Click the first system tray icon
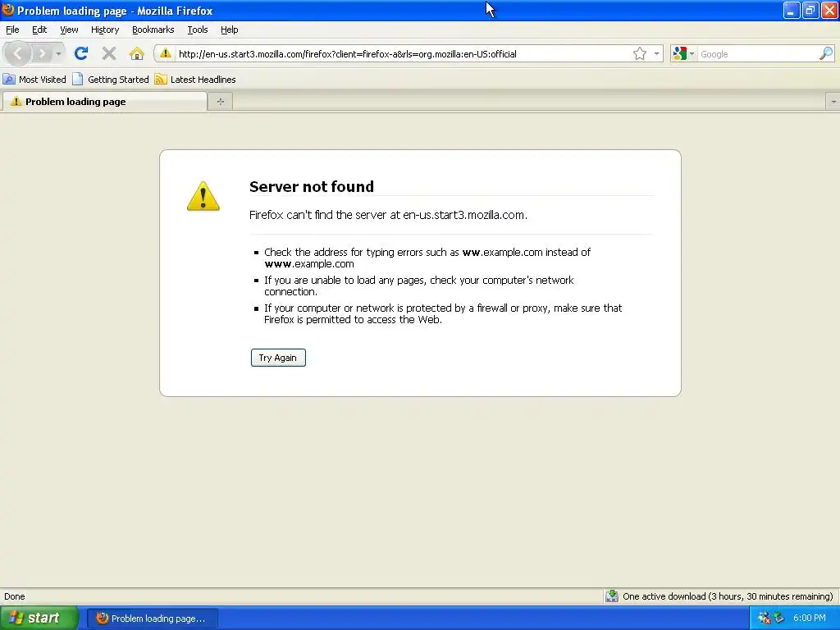Screen dimensions: 840x630 pyautogui.click(x=764, y=619)
